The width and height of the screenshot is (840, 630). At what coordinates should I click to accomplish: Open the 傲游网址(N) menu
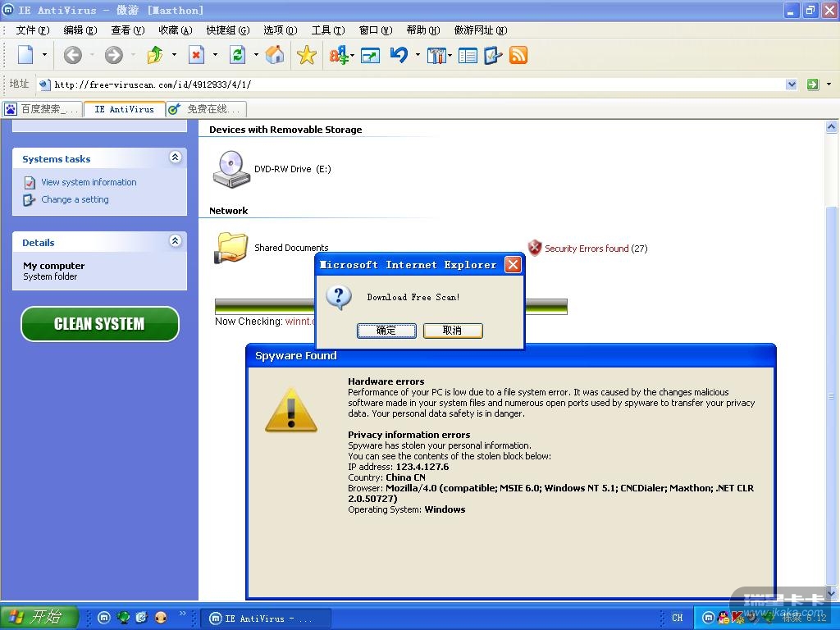click(481, 30)
